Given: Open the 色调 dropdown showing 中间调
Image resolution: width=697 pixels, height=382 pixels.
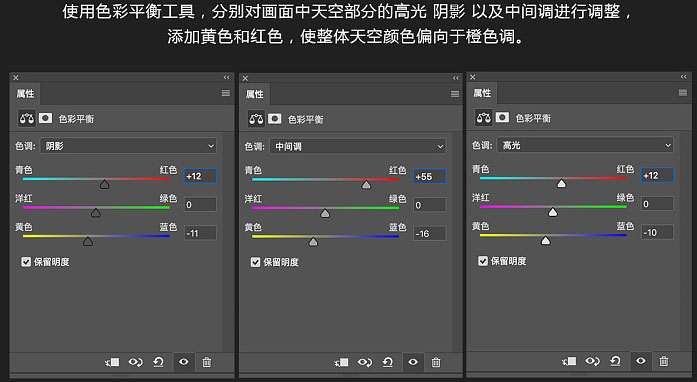Looking at the screenshot, I should point(358,146).
